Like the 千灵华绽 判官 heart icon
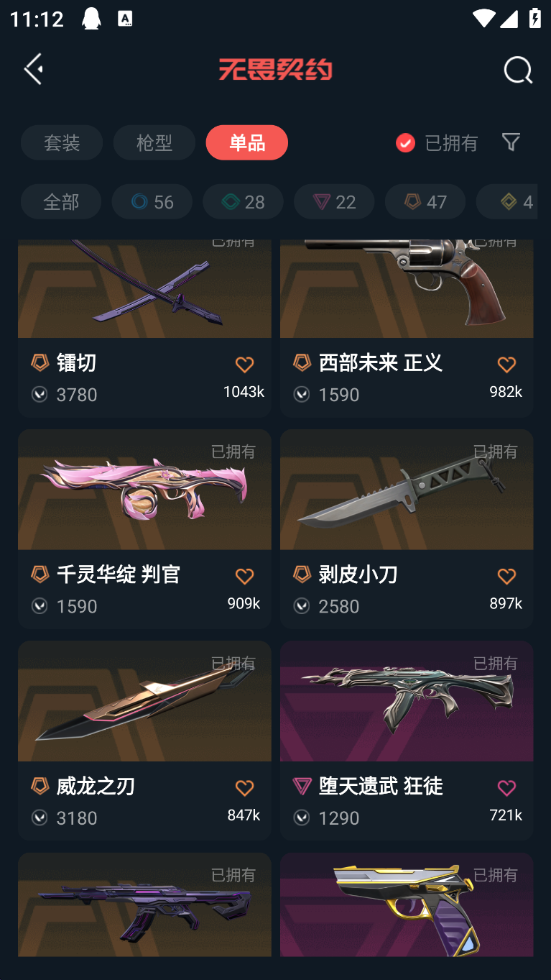This screenshot has width=551, height=980. tap(244, 577)
